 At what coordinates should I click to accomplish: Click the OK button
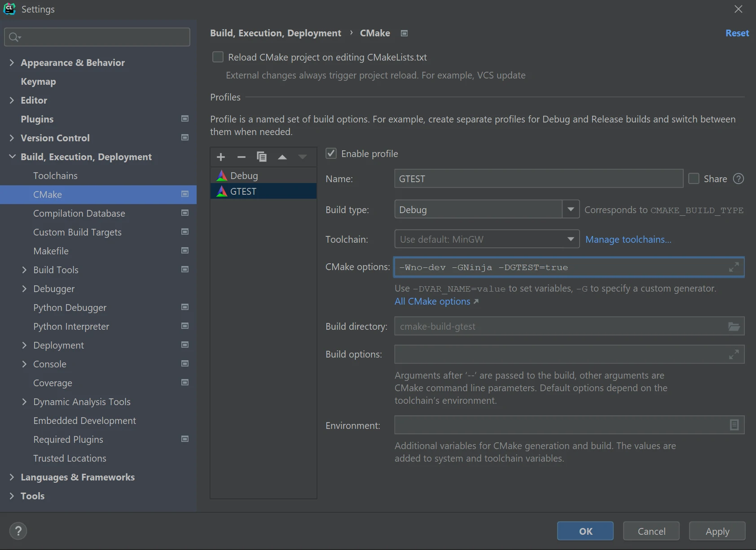[585, 531]
